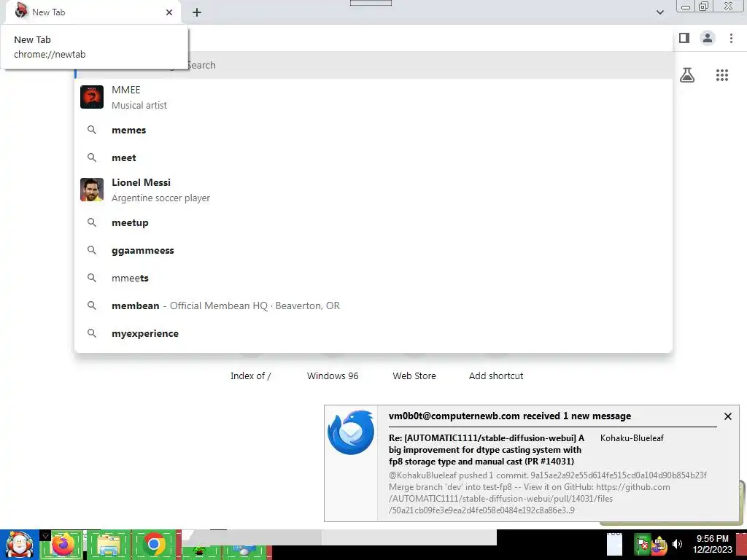747x560 pixels.
Task: Choose the 'mmeets' search suggestion
Action: click(373, 278)
